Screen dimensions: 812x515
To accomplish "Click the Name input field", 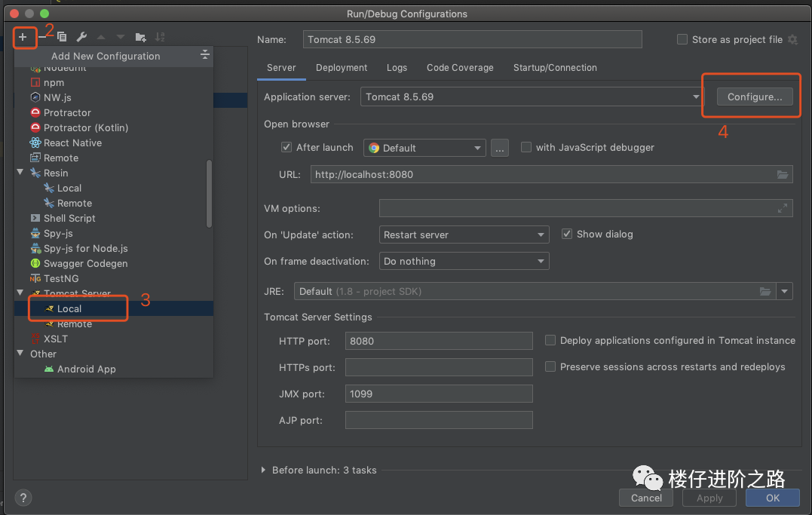I will 472,39.
